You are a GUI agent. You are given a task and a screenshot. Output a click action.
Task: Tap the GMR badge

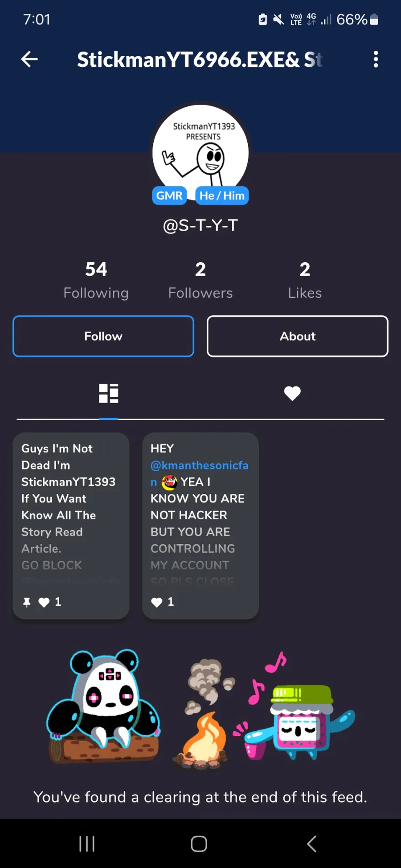point(169,196)
